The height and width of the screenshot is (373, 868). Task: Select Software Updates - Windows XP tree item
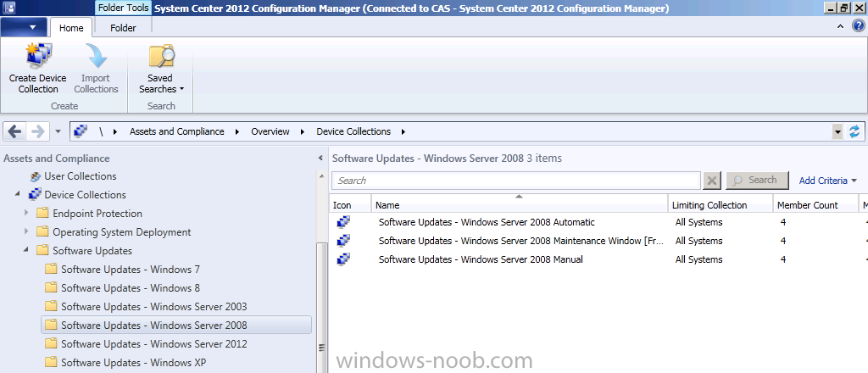pos(133,363)
